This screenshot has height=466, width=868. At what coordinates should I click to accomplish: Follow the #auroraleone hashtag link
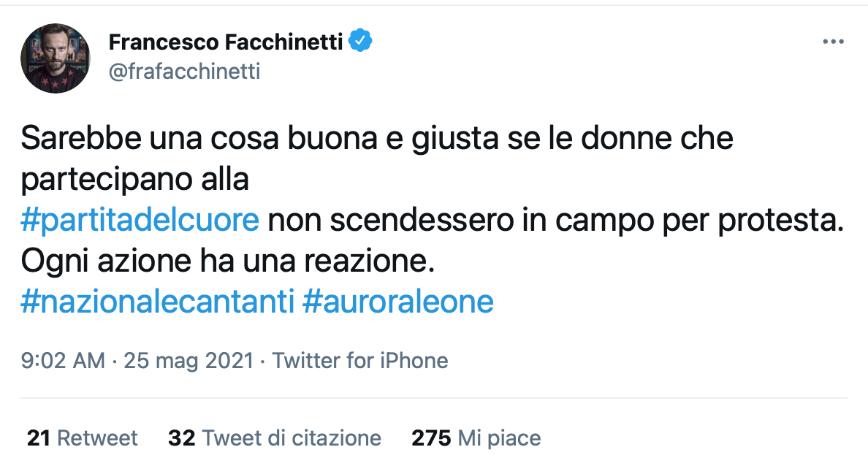398,302
